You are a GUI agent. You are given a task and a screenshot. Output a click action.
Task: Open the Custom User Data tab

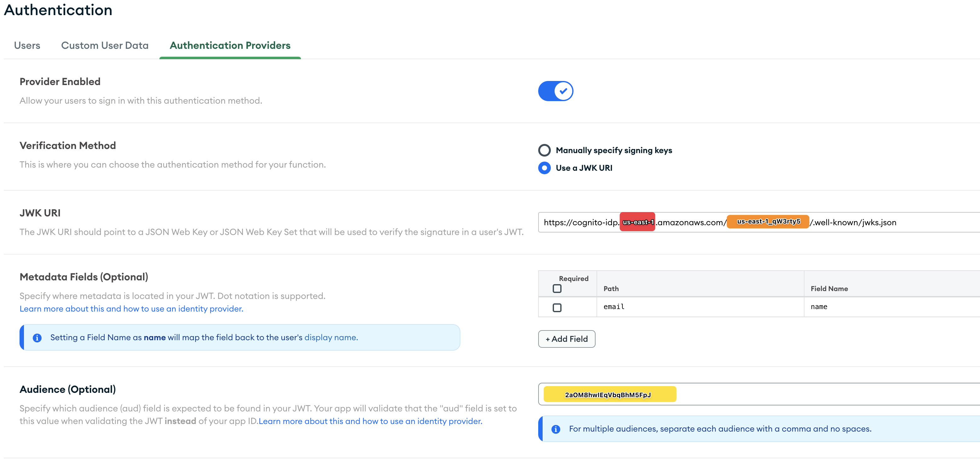coord(105,45)
